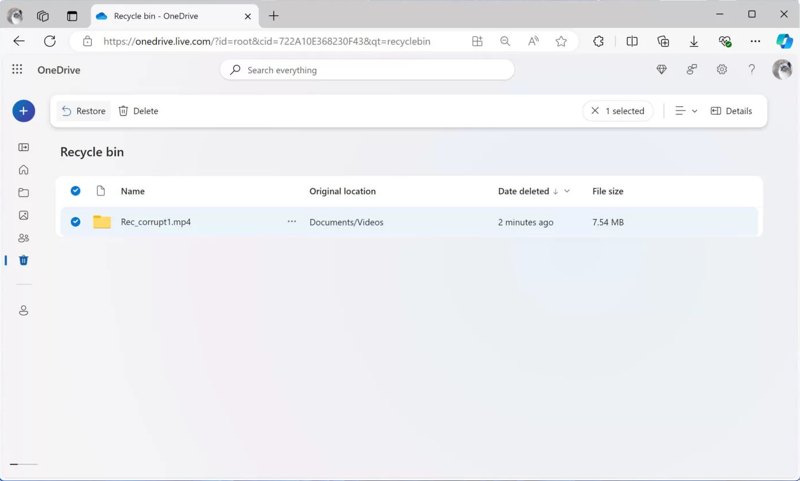Open the tab actions menu icon
The height and width of the screenshot is (481, 800).
72,16
